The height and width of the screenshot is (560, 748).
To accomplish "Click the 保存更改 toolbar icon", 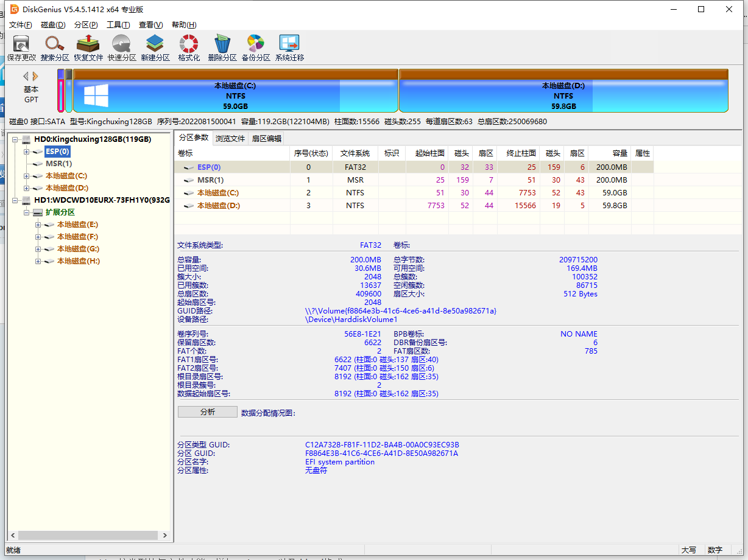I will click(x=21, y=47).
